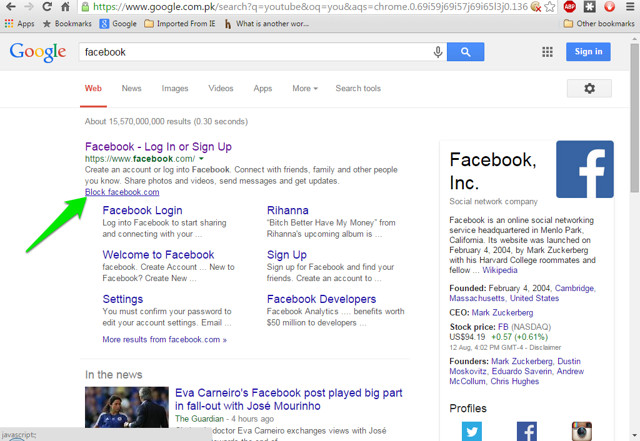Open the Wikipedia link in knowledge panel

click(x=500, y=270)
